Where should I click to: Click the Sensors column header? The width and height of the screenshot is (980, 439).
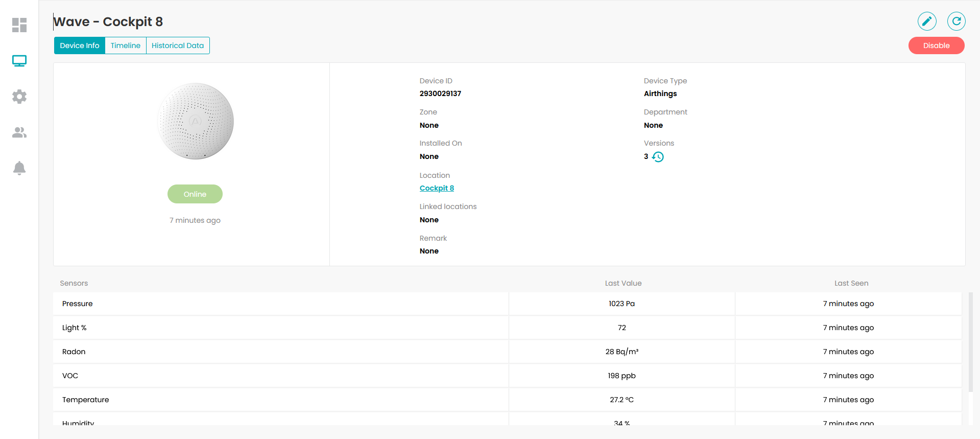(74, 283)
